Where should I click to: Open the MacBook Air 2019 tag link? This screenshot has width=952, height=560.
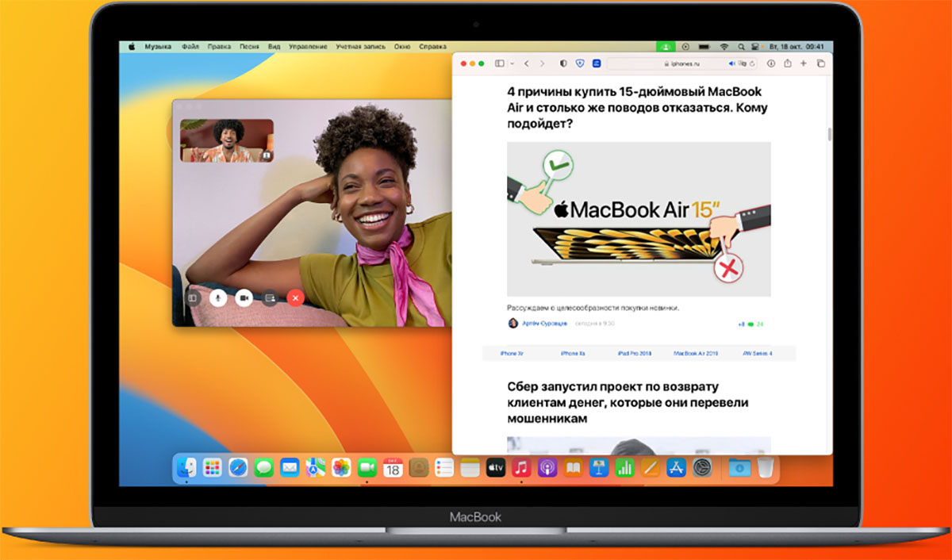point(695,353)
